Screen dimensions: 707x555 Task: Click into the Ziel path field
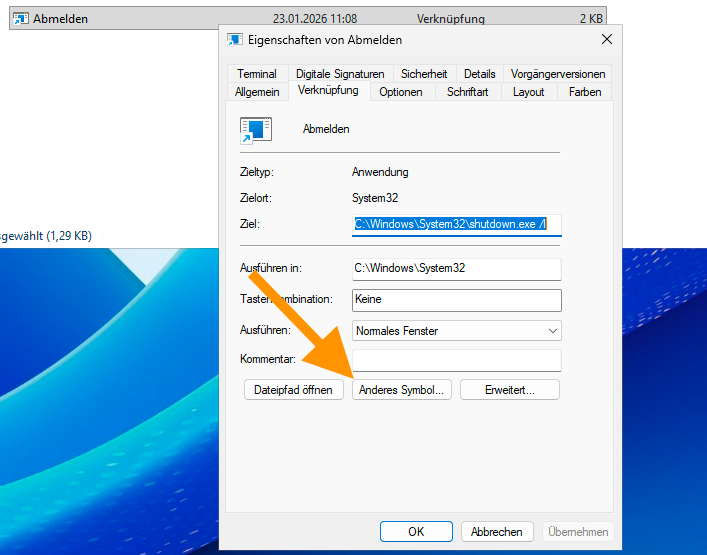point(457,225)
